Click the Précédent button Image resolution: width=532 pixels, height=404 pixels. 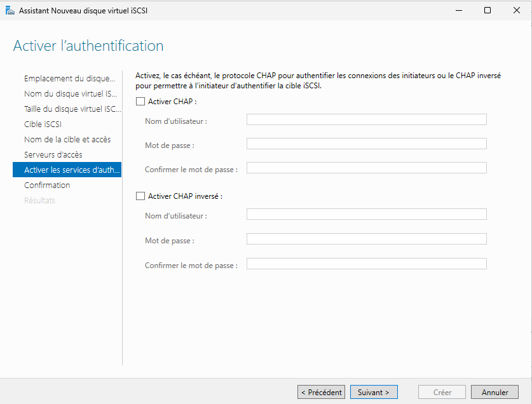321,393
